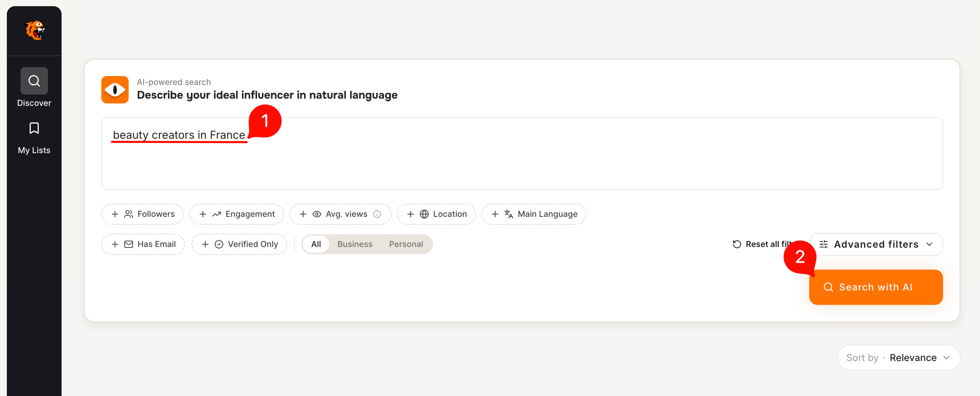Click the Avg. views info icon

377,214
